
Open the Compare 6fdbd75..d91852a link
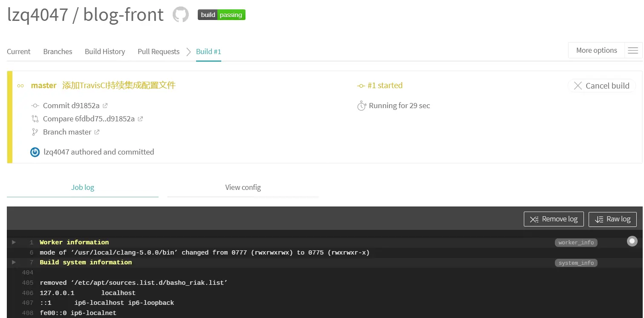(x=89, y=119)
